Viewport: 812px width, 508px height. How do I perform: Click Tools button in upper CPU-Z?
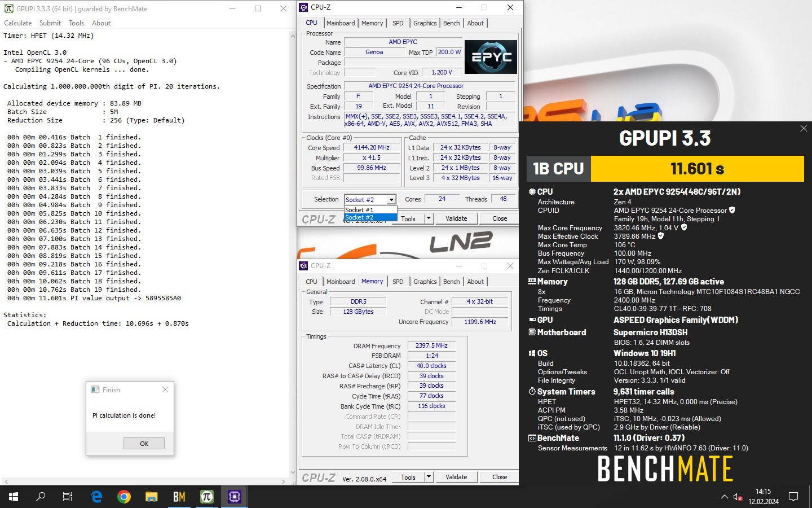point(408,218)
